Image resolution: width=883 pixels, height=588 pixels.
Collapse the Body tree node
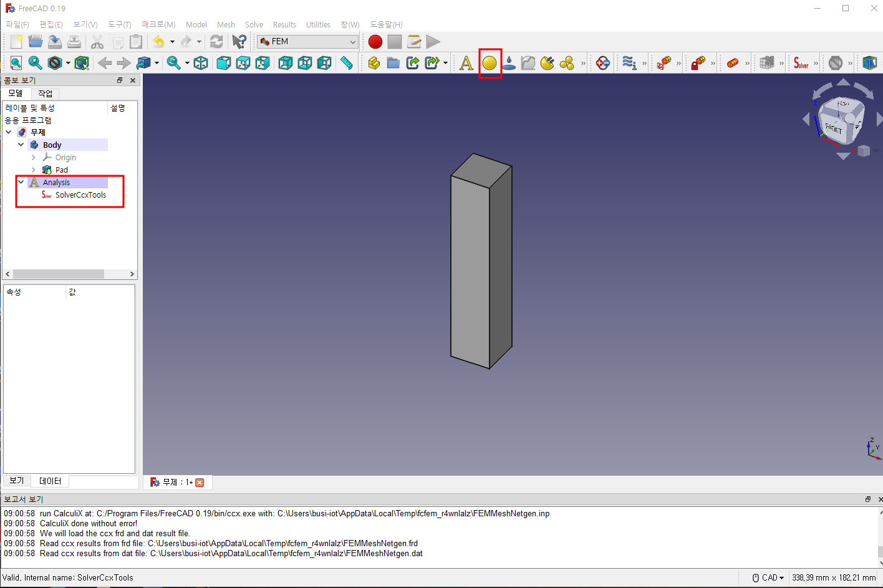click(x=21, y=145)
